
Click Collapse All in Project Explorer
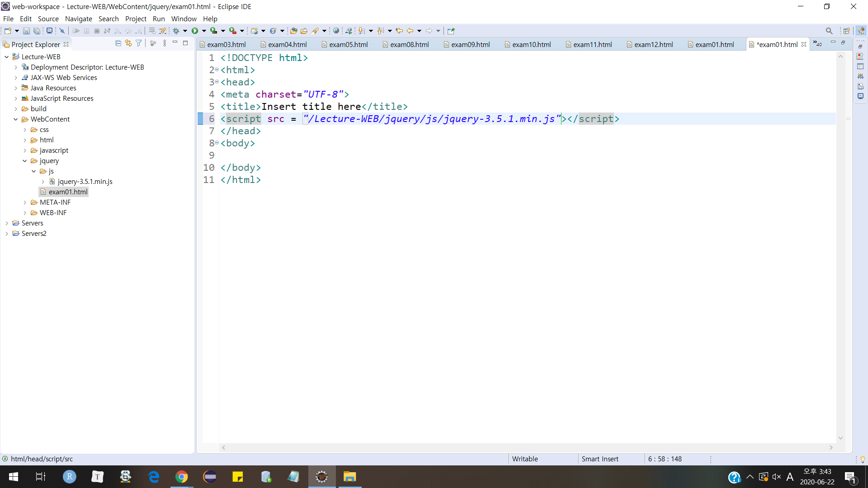[x=118, y=43]
